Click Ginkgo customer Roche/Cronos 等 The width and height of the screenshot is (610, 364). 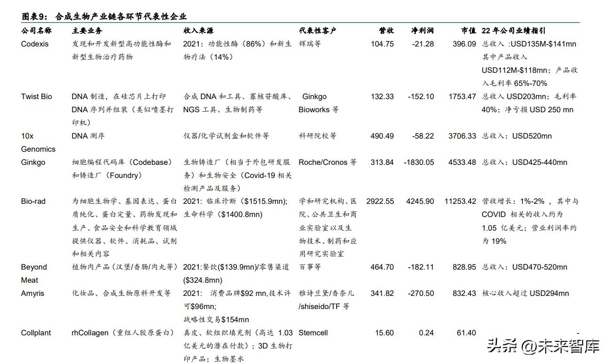tap(328, 162)
